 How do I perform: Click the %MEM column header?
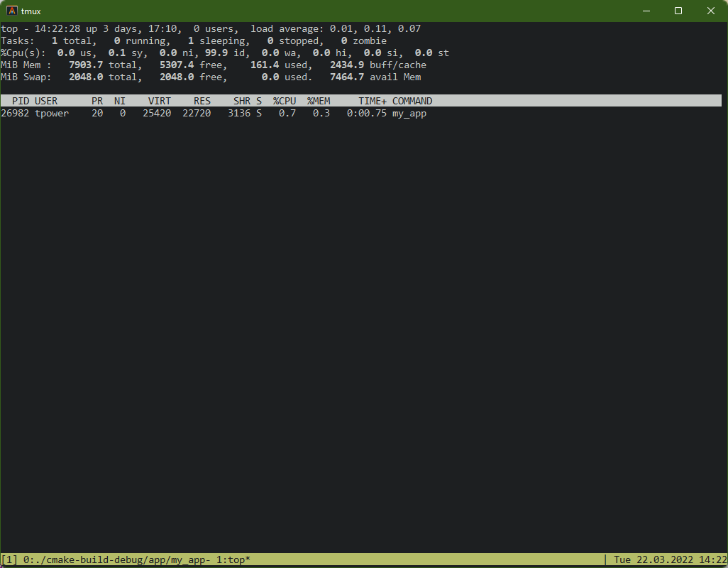pos(319,101)
